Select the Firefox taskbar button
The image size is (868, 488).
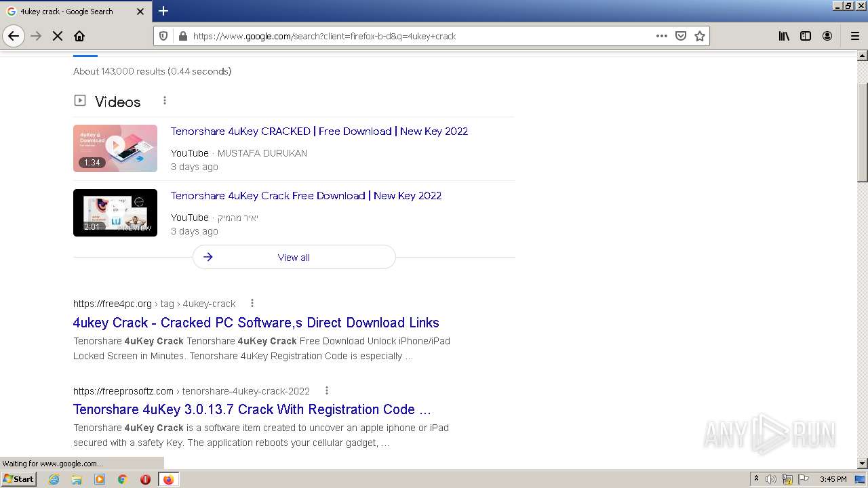coord(168,479)
